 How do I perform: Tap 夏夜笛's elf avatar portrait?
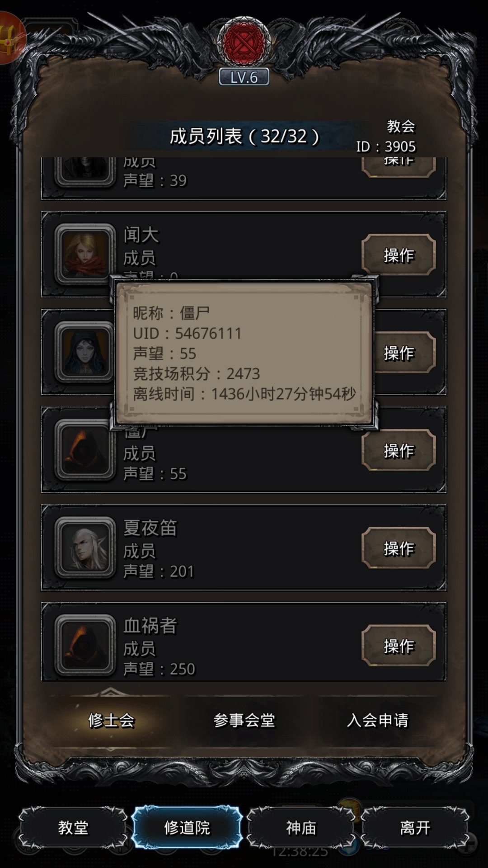click(x=85, y=547)
